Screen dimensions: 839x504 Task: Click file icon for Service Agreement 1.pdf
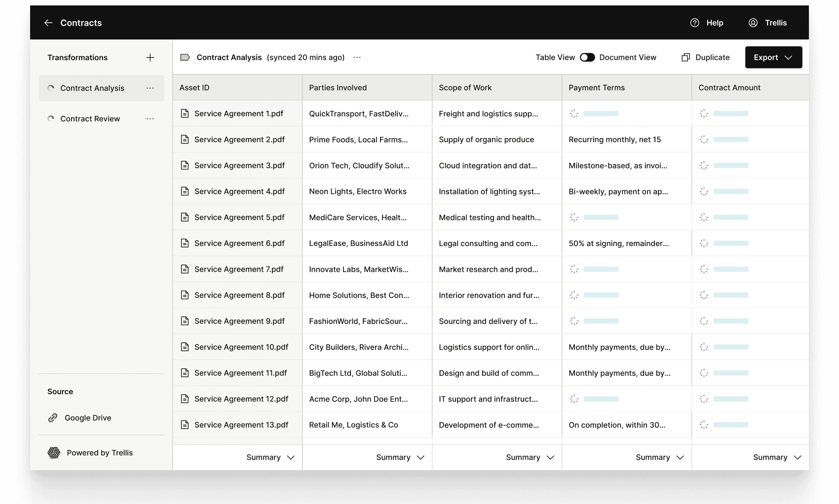pyautogui.click(x=185, y=113)
